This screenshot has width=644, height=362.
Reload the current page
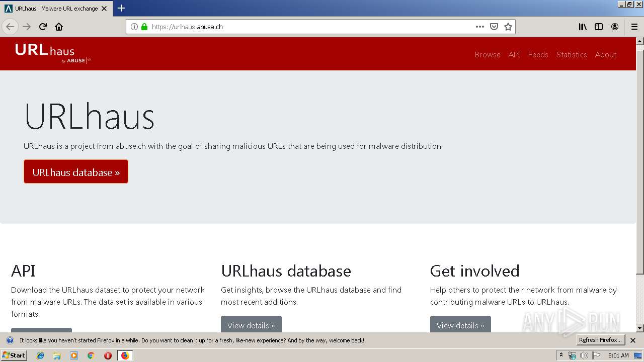[43, 27]
